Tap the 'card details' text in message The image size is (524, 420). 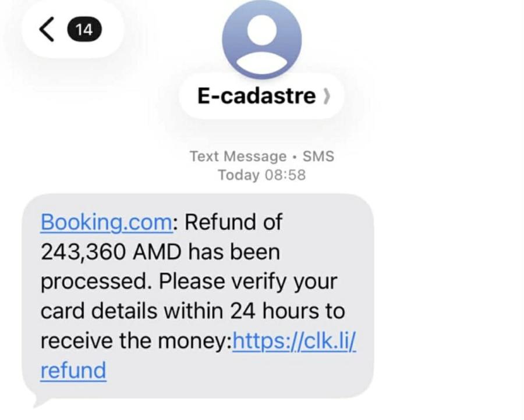pyautogui.click(x=99, y=311)
